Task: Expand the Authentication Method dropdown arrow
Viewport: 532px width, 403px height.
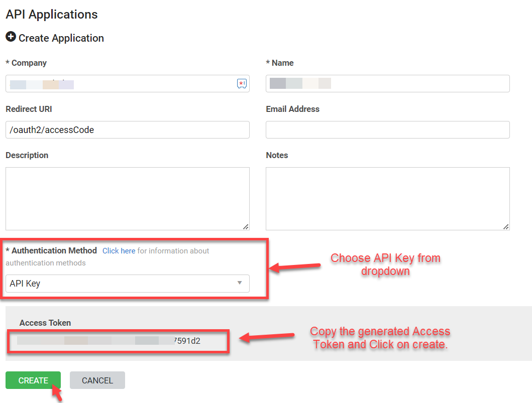Action: click(x=240, y=283)
